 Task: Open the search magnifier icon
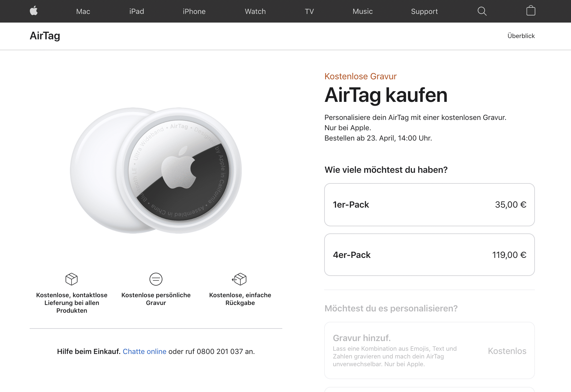pos(482,11)
